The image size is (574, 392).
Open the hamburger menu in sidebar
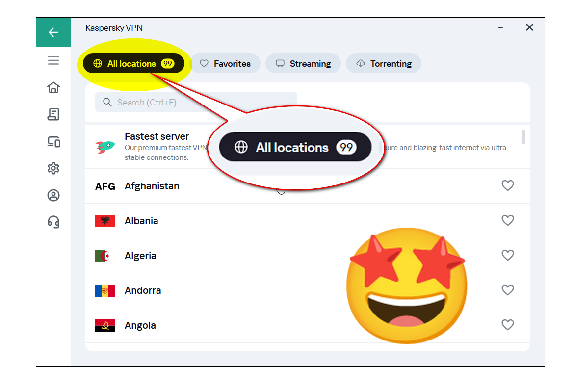tap(53, 60)
